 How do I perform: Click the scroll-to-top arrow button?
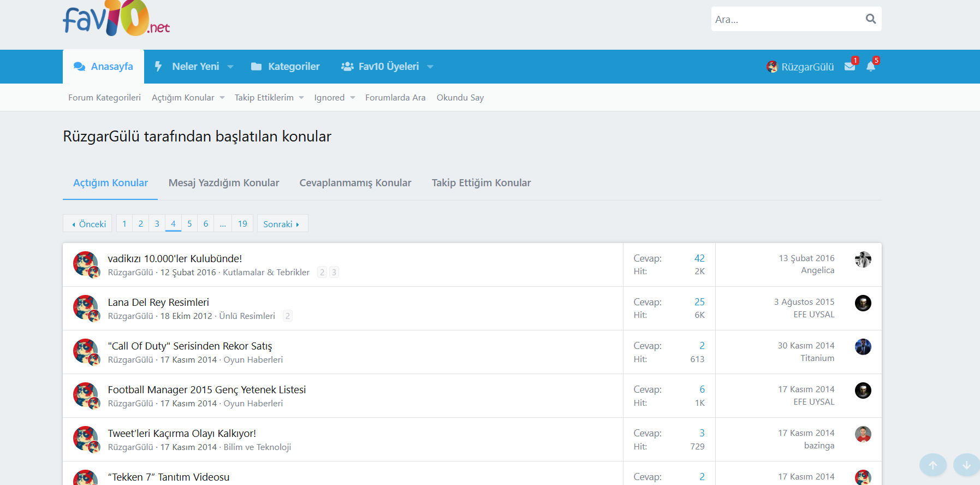(x=933, y=465)
